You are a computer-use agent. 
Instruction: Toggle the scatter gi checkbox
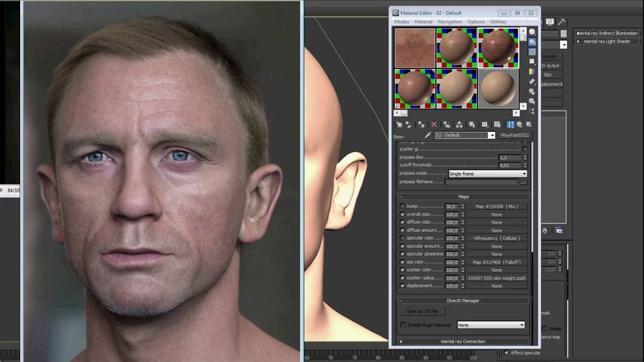pyautogui.click(x=525, y=149)
